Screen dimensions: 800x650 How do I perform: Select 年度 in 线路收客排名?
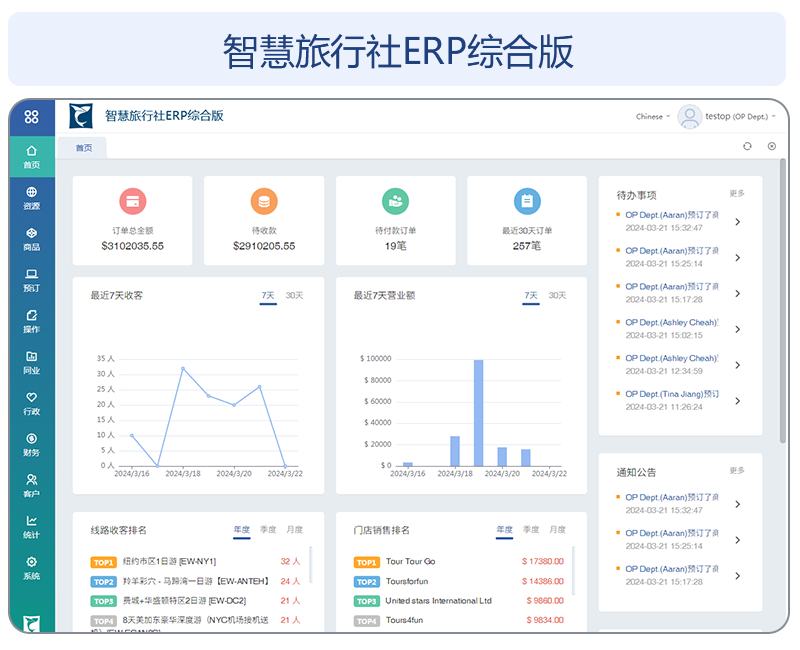click(x=242, y=530)
